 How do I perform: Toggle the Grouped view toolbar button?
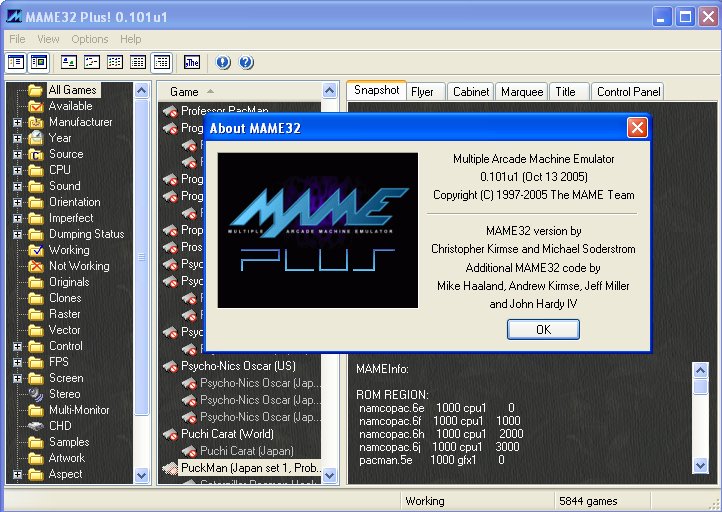point(162,62)
